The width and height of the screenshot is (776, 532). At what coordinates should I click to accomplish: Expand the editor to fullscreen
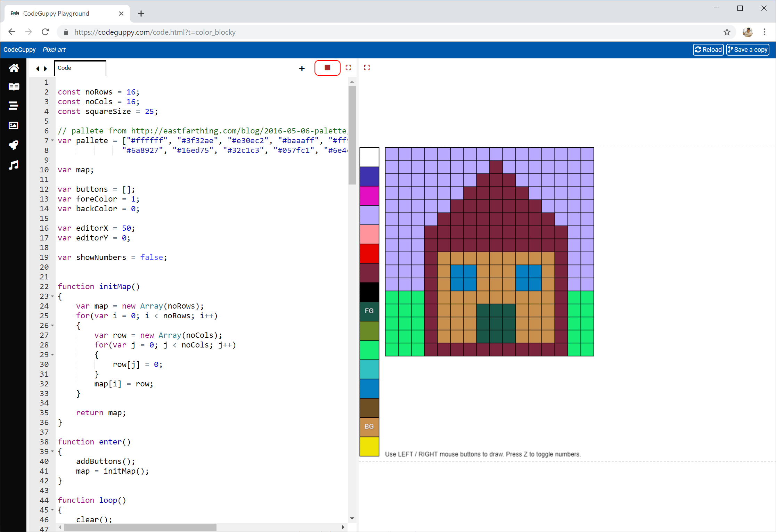349,67
